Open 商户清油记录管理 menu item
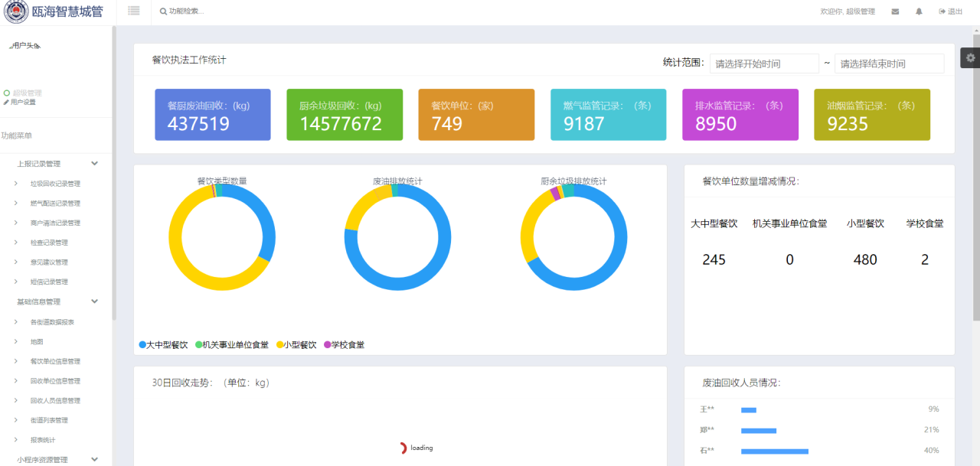The width and height of the screenshot is (980, 466). (x=55, y=223)
